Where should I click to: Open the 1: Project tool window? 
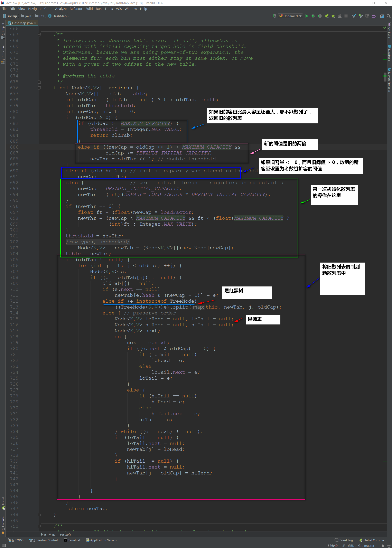pyautogui.click(x=3, y=31)
